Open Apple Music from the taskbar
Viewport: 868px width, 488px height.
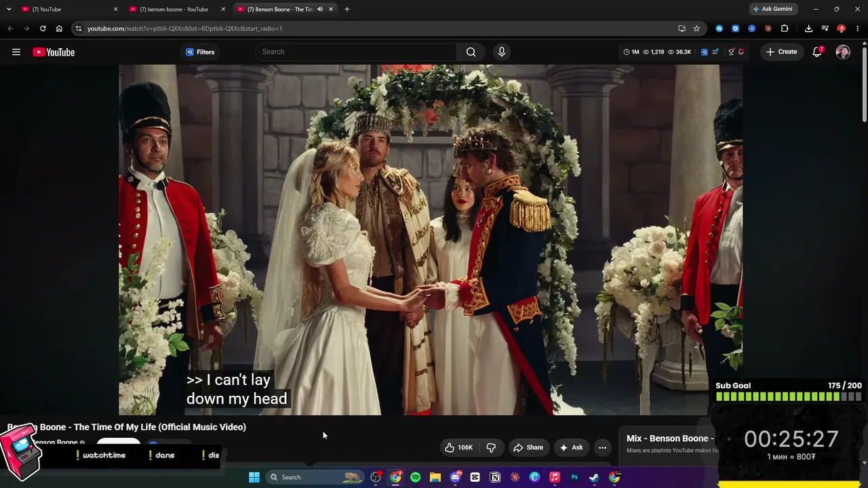tap(554, 477)
